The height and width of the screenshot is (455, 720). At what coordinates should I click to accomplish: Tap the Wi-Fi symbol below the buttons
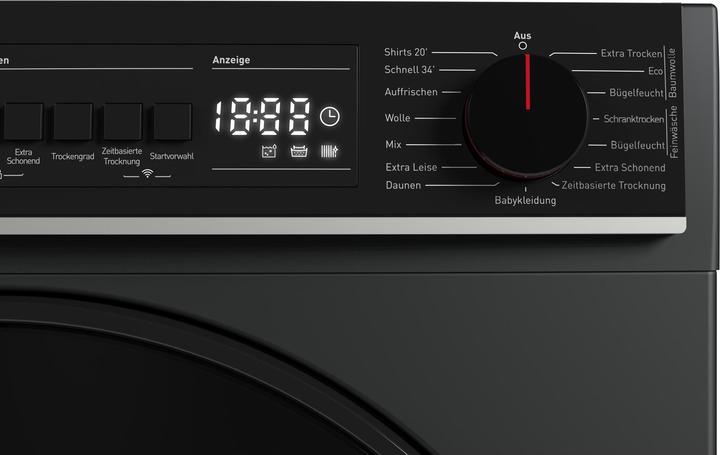[147, 173]
